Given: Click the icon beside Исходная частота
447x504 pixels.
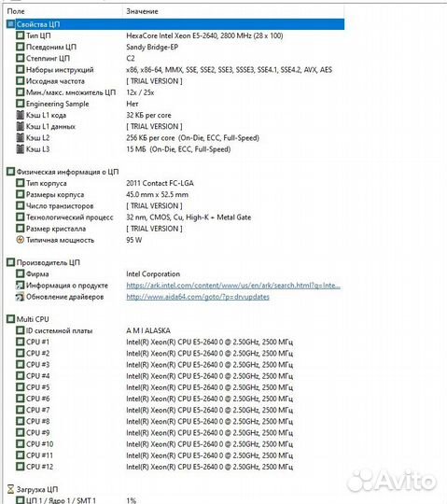Looking at the screenshot, I should point(21,81).
